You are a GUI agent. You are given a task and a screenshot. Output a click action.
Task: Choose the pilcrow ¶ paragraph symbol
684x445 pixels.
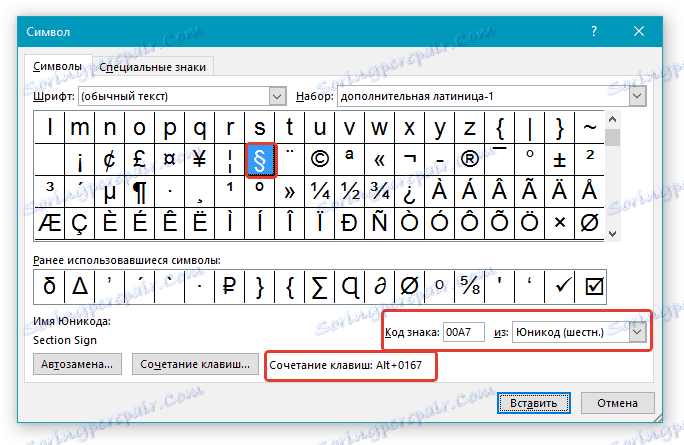click(x=139, y=192)
